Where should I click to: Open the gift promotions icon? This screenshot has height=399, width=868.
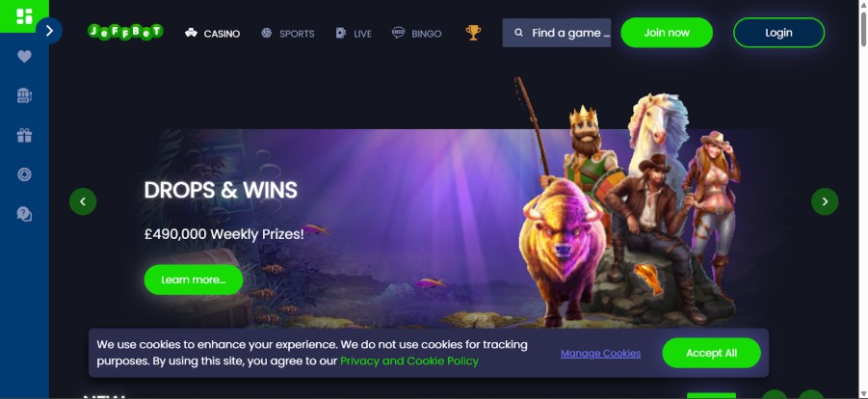24,135
